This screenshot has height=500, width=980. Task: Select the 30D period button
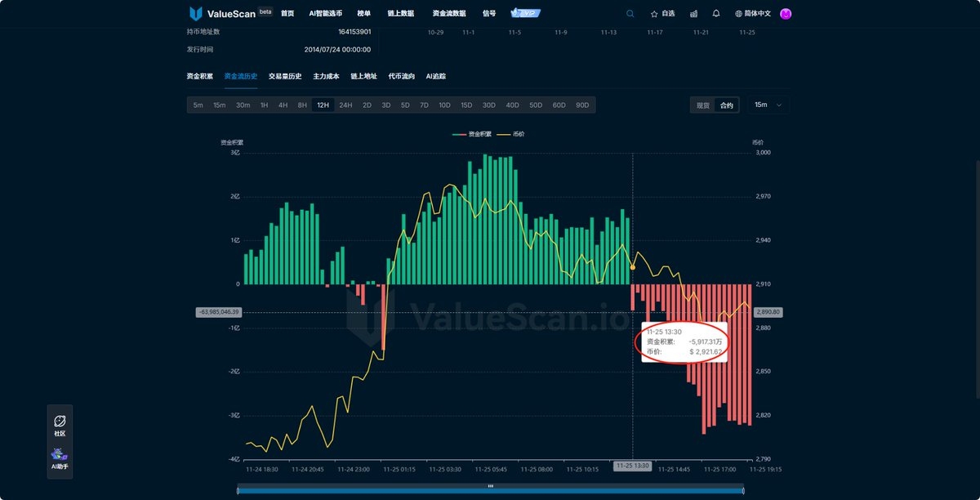pos(488,105)
